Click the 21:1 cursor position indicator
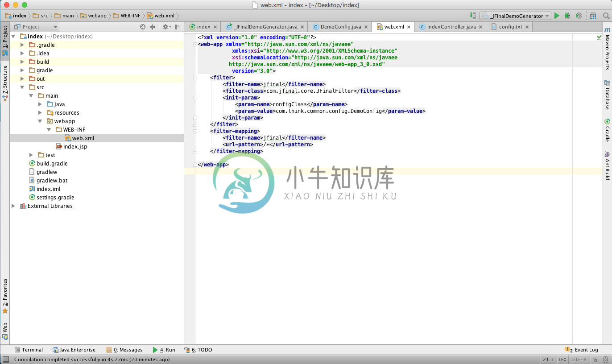This screenshot has height=364, width=612. (548, 359)
